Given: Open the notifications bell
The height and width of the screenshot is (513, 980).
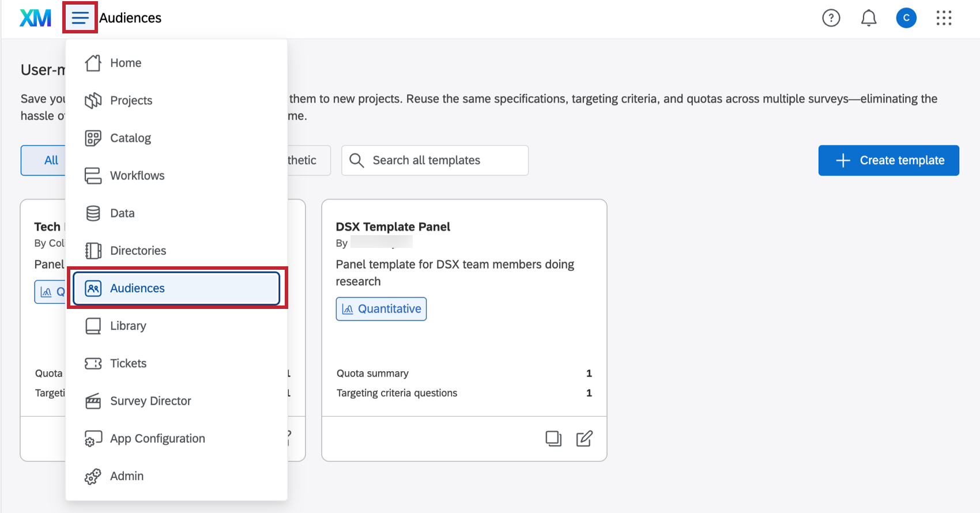Looking at the screenshot, I should (x=869, y=18).
